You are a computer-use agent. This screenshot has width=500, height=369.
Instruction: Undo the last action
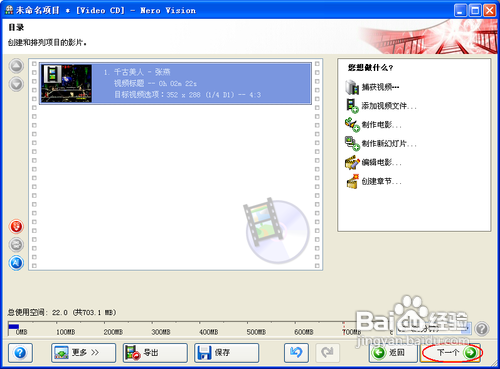click(x=296, y=353)
